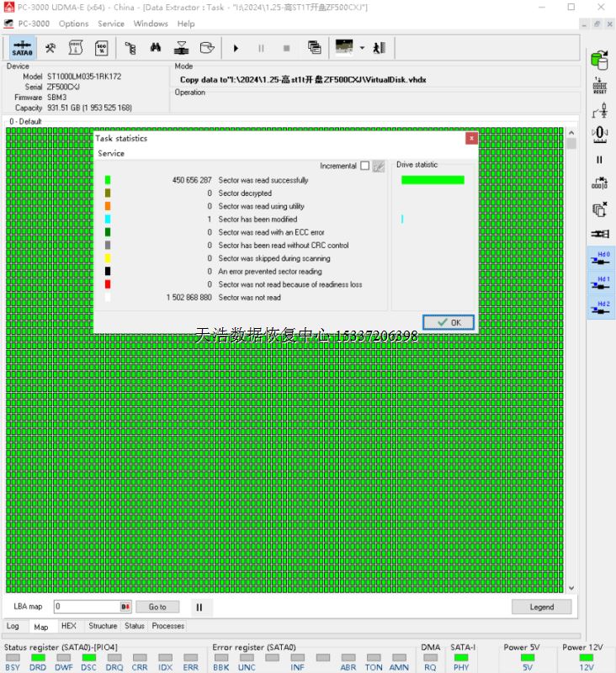The height and width of the screenshot is (673, 616).
Task: Click the Legend button
Action: click(x=541, y=607)
